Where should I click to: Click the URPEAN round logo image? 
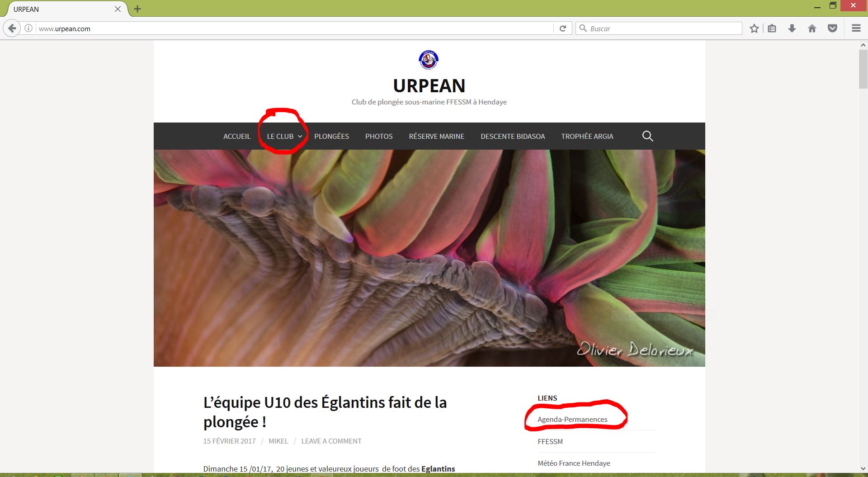tap(429, 60)
